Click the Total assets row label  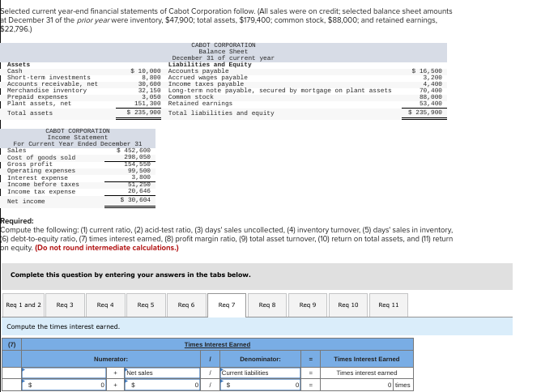tap(30, 113)
